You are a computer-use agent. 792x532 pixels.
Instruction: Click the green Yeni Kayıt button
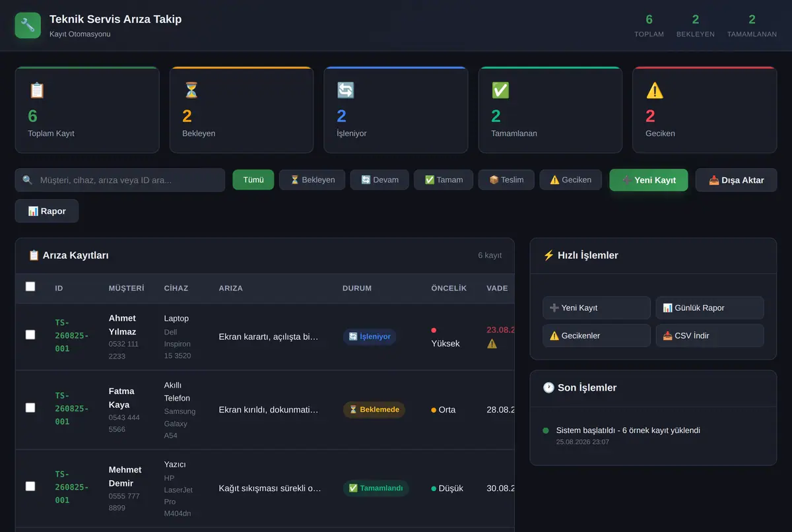649,180
